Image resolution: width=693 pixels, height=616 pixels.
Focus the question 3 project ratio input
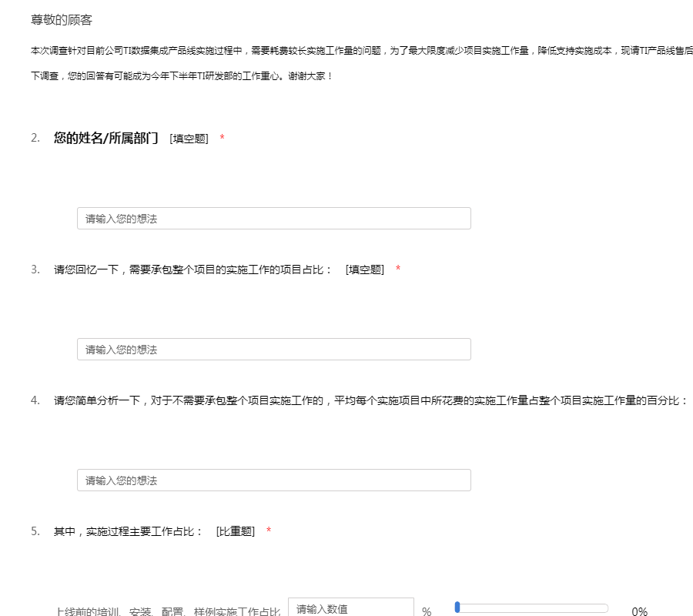(273, 350)
